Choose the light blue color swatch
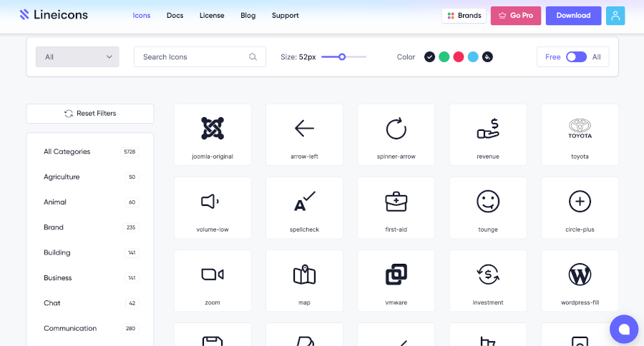The height and width of the screenshot is (346, 644). click(x=473, y=57)
